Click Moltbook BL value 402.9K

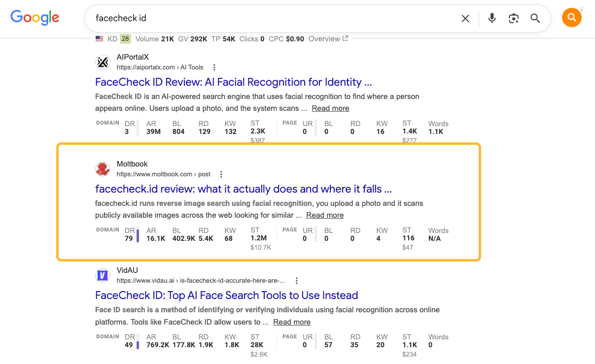[x=184, y=238]
